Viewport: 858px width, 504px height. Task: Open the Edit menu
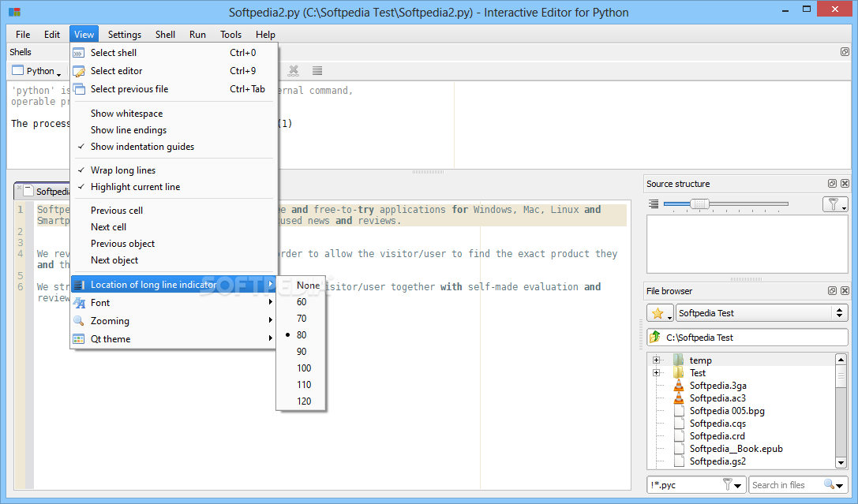(x=52, y=35)
